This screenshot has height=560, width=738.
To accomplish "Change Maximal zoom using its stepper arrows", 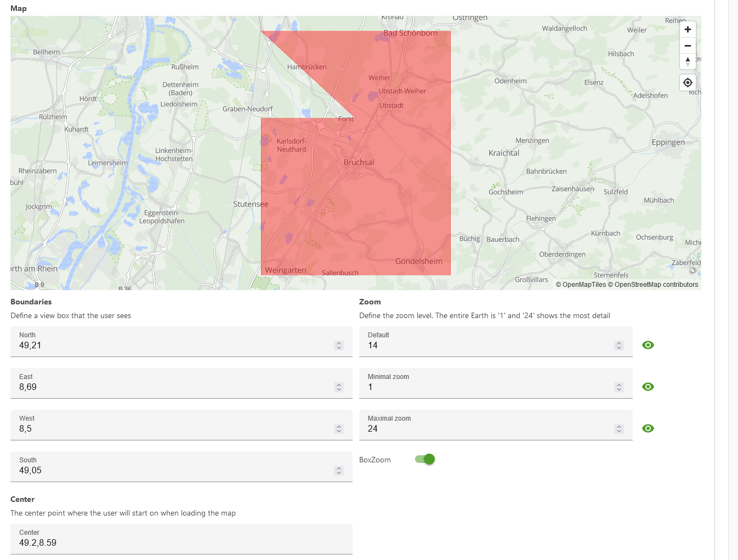I will pos(619,428).
